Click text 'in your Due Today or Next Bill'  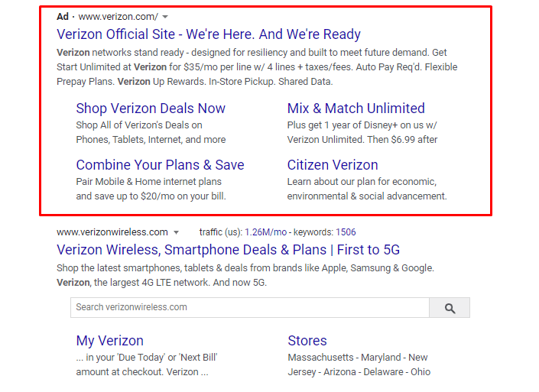pos(151,358)
